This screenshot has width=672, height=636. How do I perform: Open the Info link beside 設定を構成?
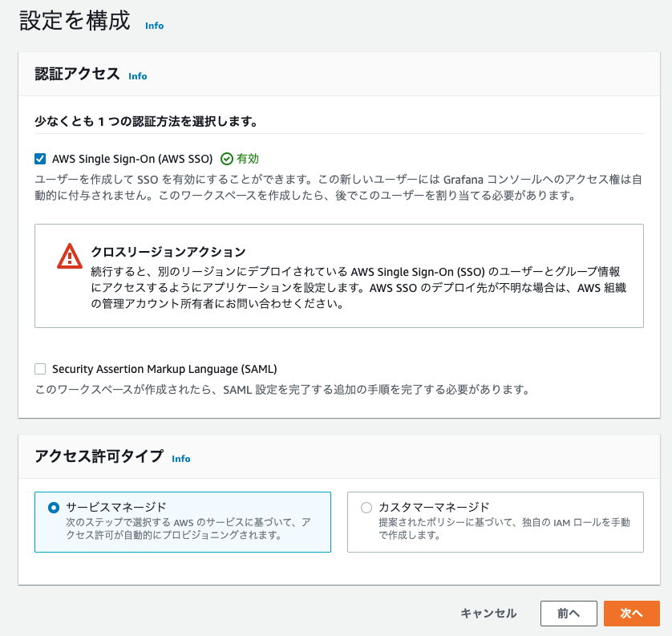click(x=154, y=26)
